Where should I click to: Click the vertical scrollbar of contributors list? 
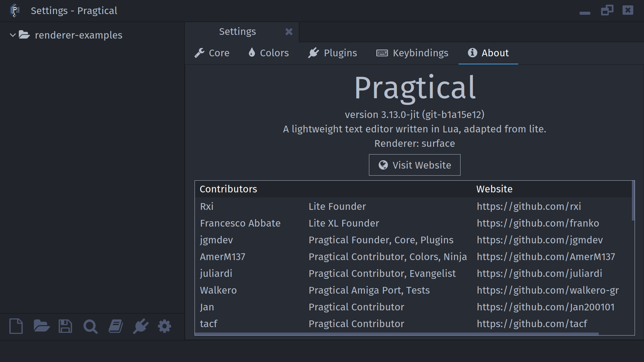click(633, 201)
